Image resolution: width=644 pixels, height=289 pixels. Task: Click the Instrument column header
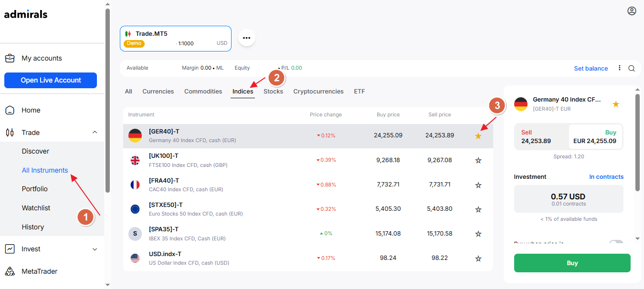coord(141,114)
